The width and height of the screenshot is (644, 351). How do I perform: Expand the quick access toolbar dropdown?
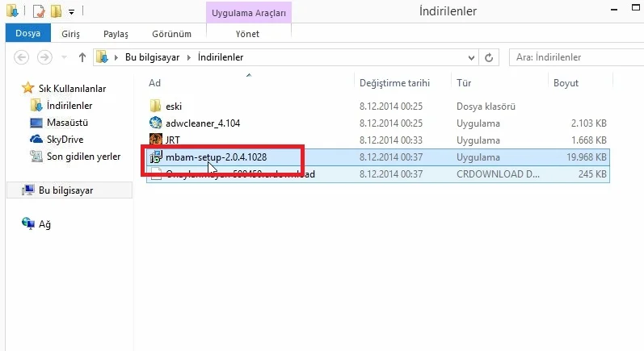pos(71,12)
